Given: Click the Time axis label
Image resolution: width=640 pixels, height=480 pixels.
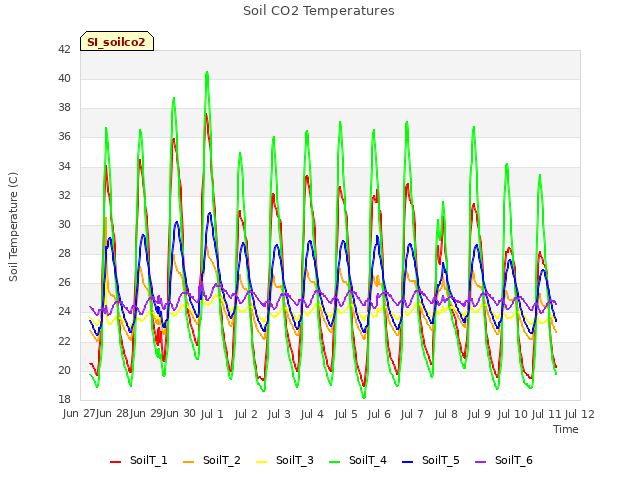Looking at the screenshot, I should pos(566,429).
